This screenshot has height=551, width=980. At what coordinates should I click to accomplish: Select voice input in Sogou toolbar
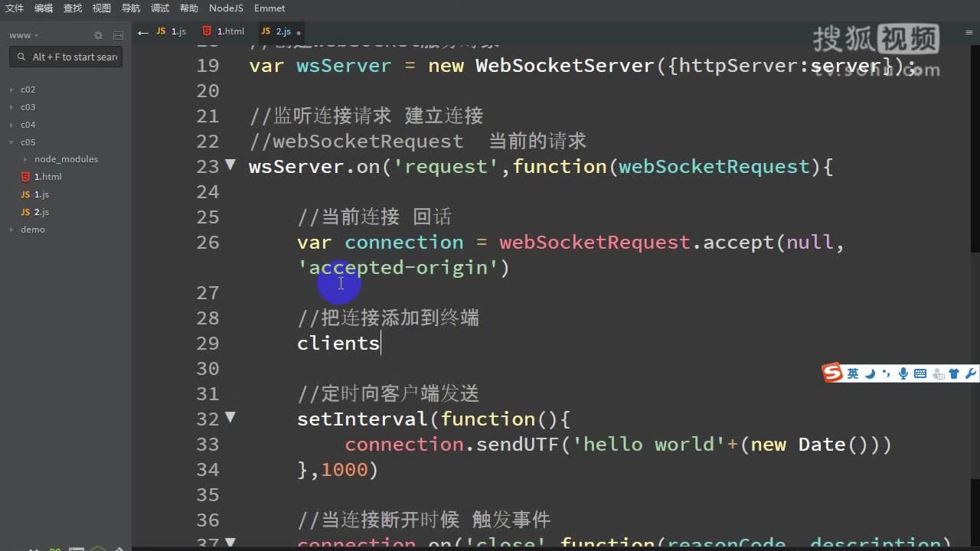(x=903, y=373)
